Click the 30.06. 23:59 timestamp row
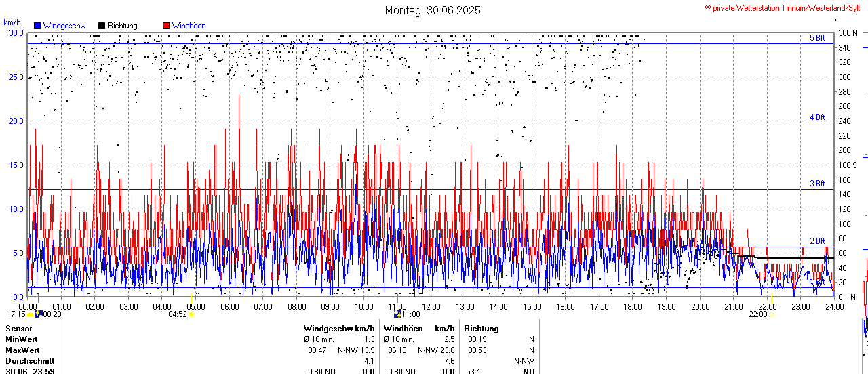This screenshot has height=374, width=868. tap(30, 371)
